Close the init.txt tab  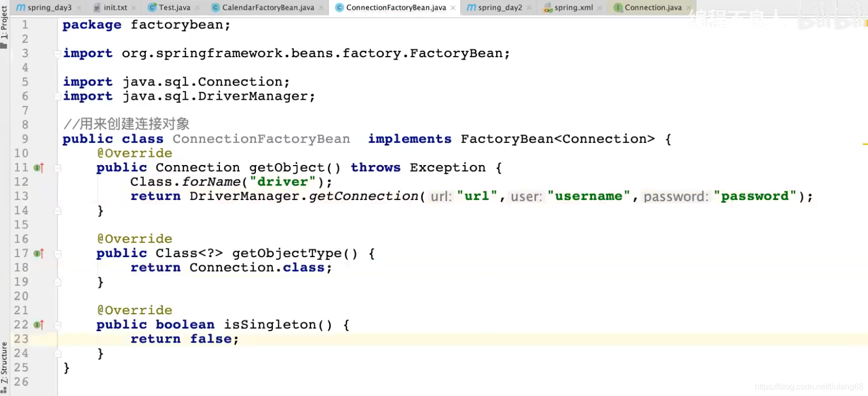point(134,8)
